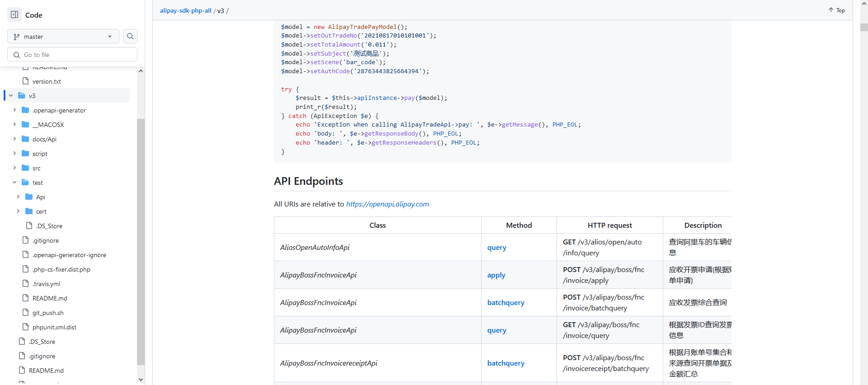868x385 pixels.
Task: Expand the src folder chevron
Action: point(14,168)
